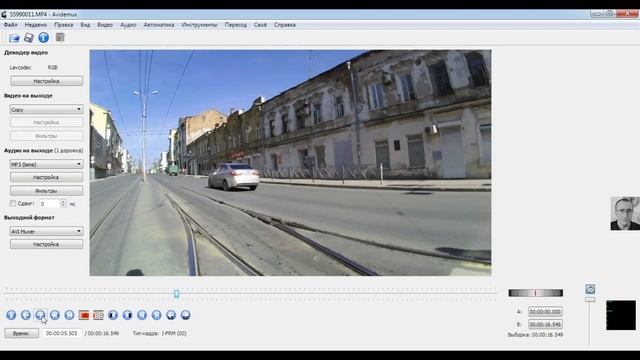Click the Время button

pos(22,333)
